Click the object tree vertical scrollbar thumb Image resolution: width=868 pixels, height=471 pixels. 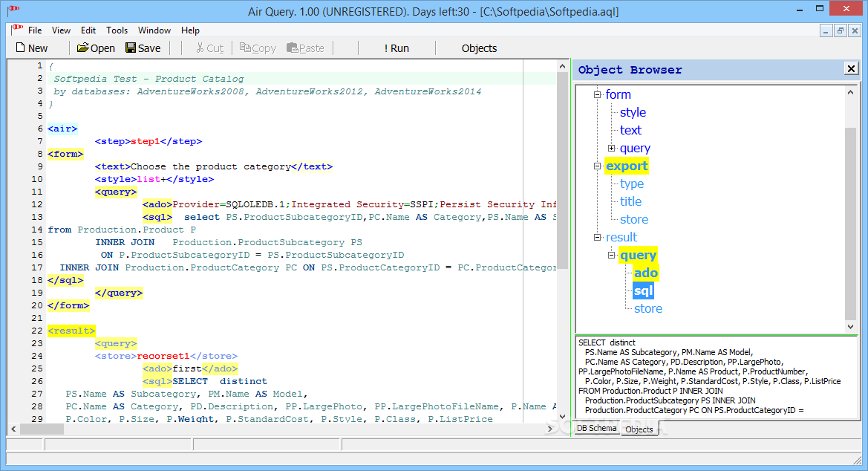tap(851, 224)
